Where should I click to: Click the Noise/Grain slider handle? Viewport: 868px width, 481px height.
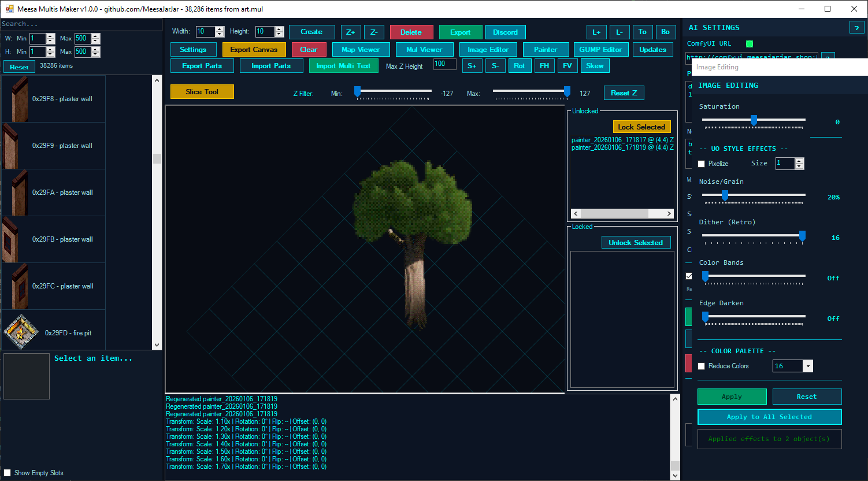coord(725,195)
